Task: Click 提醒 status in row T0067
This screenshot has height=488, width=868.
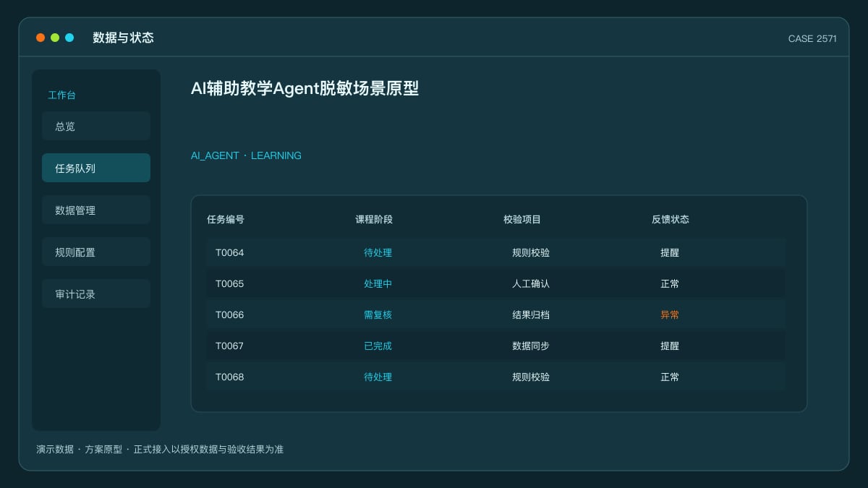Action: click(x=670, y=346)
